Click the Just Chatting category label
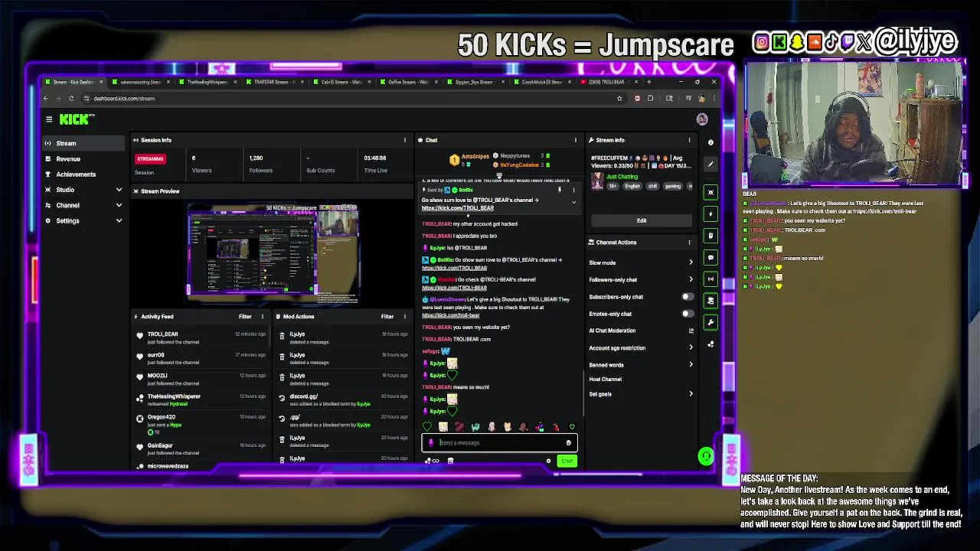The height and width of the screenshot is (551, 980). tap(622, 177)
